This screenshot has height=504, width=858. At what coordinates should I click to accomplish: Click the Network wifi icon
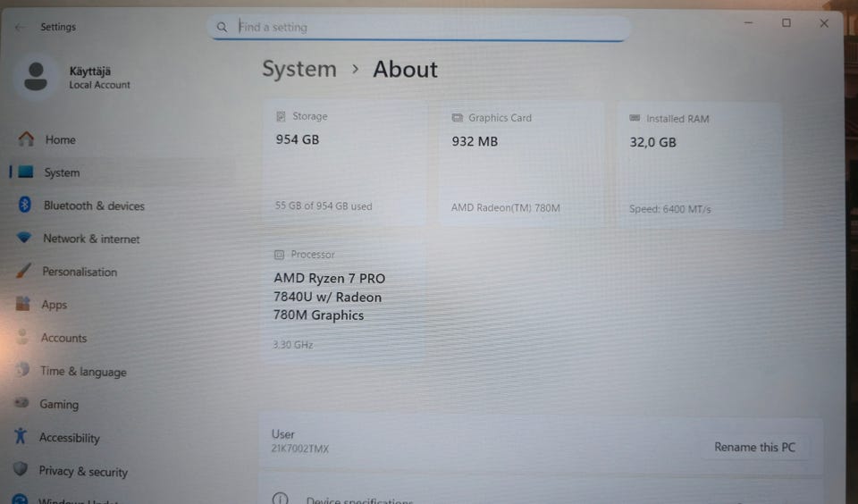pos(23,238)
